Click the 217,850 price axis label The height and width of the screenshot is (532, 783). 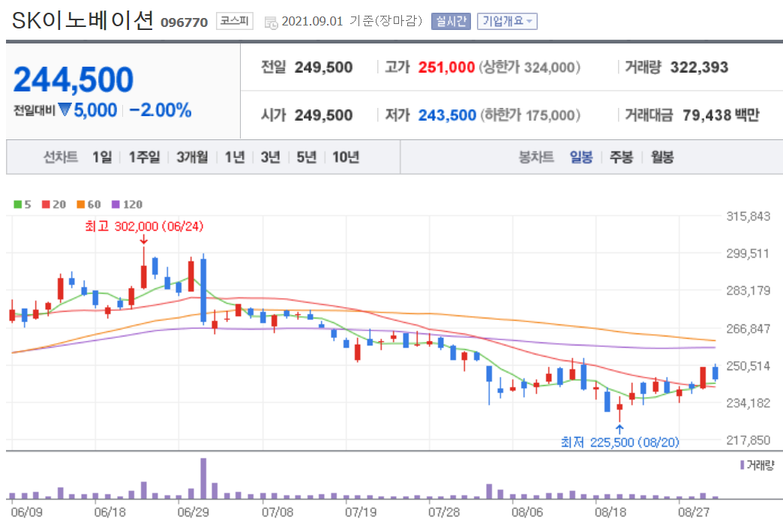coord(748,440)
